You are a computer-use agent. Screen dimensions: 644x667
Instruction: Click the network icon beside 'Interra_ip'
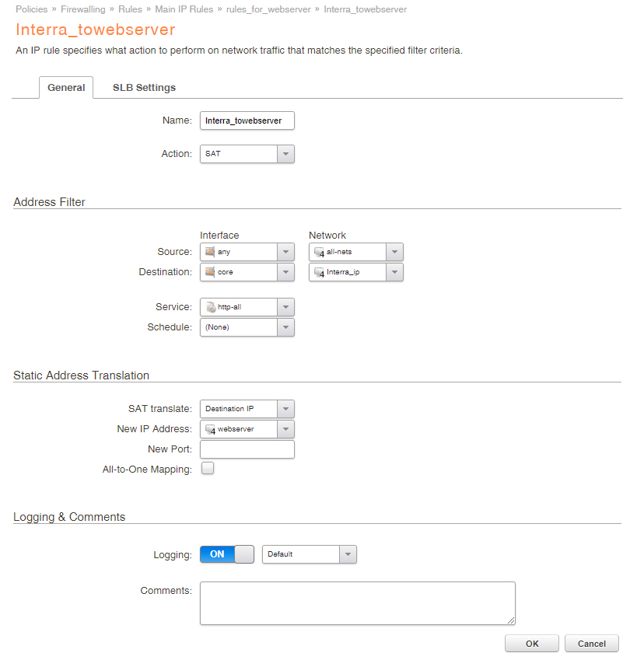pyautogui.click(x=319, y=272)
